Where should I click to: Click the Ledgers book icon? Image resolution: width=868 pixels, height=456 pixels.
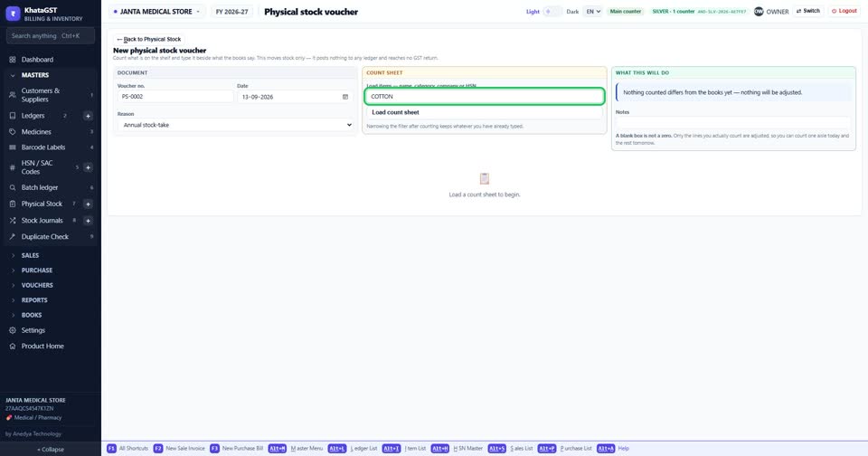pyautogui.click(x=12, y=116)
